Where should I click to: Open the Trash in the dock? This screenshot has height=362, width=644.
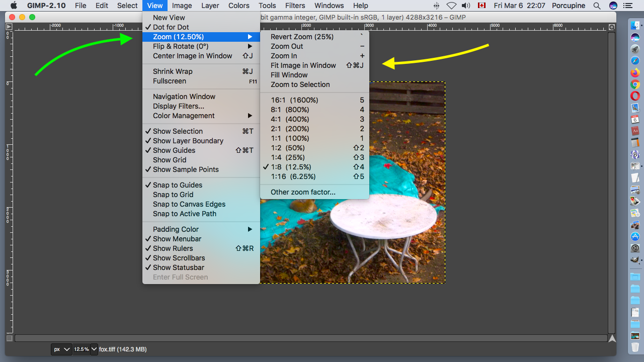click(x=635, y=347)
